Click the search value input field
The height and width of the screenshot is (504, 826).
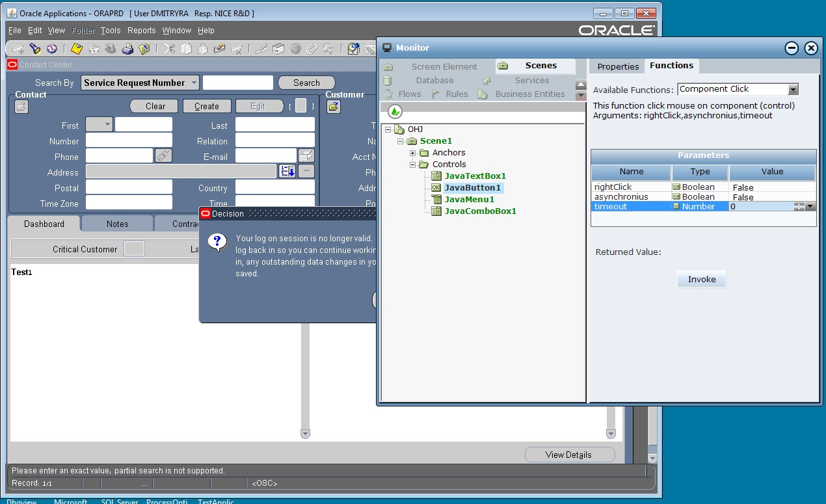point(238,83)
